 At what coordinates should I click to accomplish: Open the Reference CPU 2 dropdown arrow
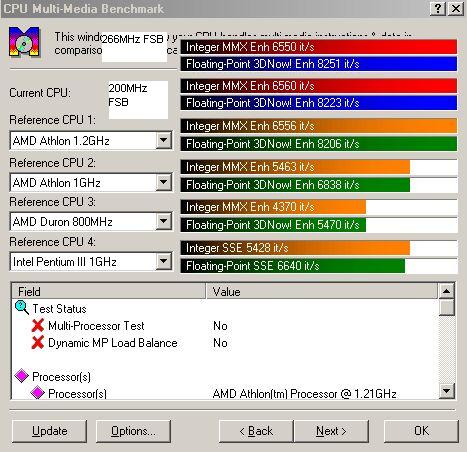(x=163, y=182)
